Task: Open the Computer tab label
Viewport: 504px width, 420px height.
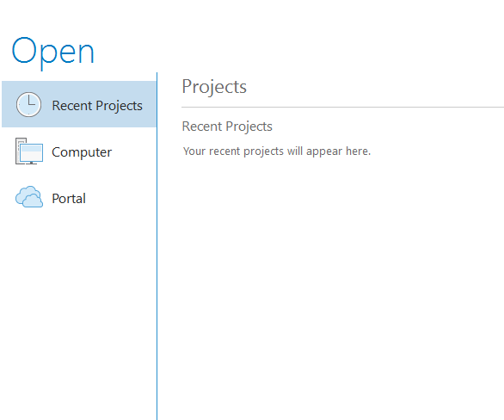Action: pos(82,152)
